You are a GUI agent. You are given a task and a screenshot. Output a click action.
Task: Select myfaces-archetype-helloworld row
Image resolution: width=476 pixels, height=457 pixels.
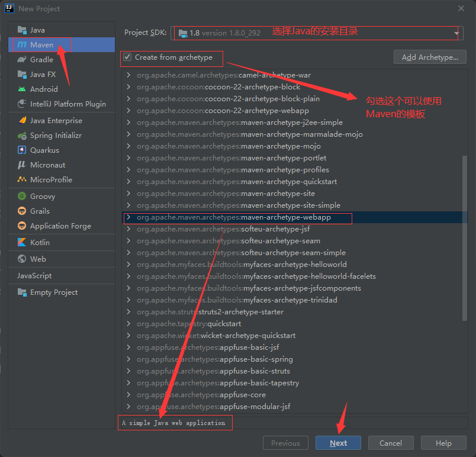pyautogui.click(x=294, y=264)
